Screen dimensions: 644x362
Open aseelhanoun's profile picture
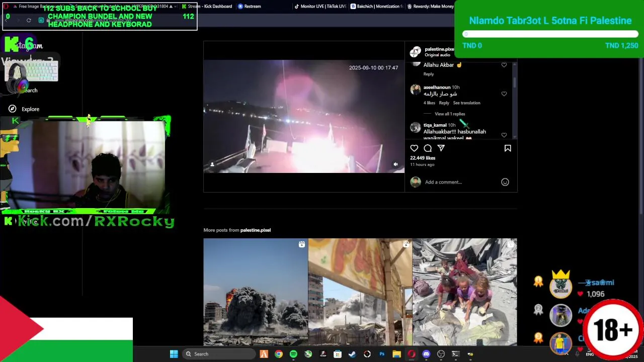[x=416, y=89]
